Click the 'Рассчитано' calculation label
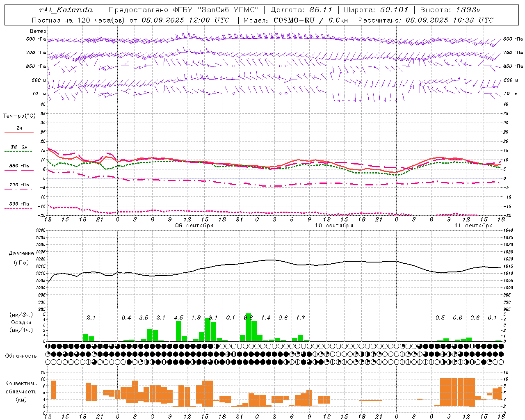Screen dimensions: 525x420 (x=381, y=20)
